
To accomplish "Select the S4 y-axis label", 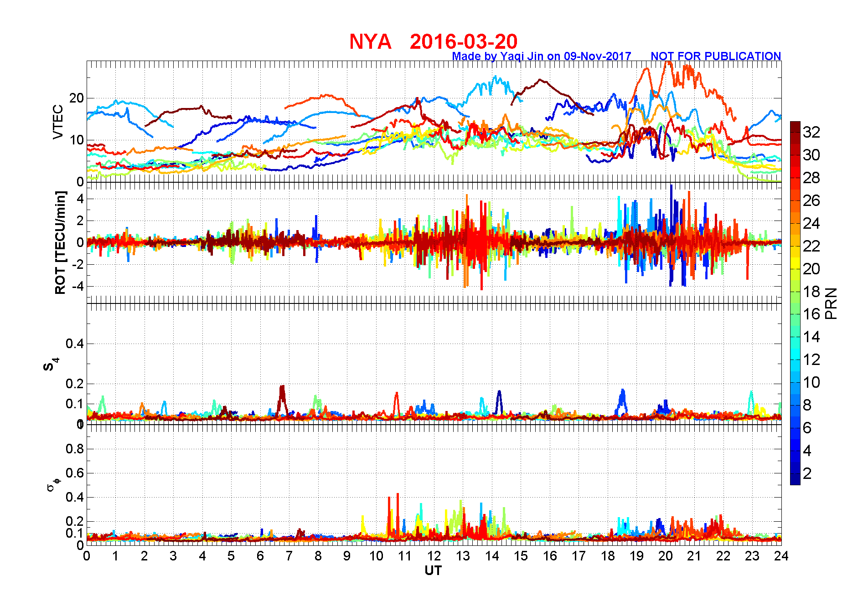I will 51,365.
